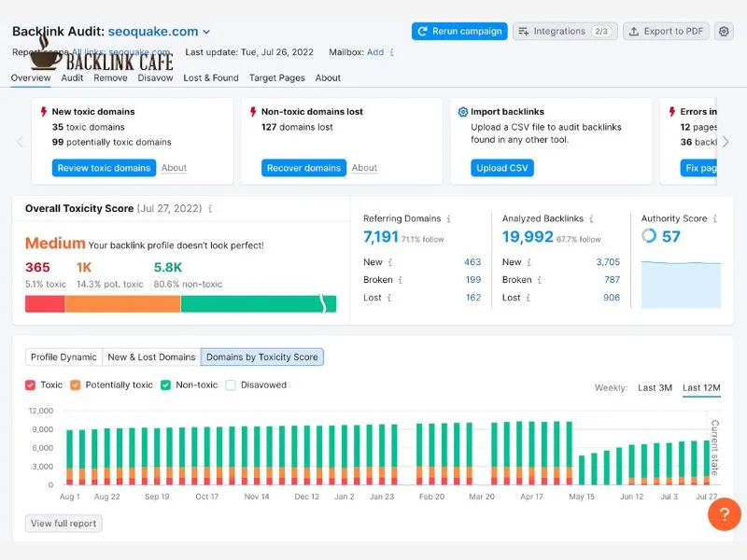Click the 463 new referring domains count

coord(472,262)
